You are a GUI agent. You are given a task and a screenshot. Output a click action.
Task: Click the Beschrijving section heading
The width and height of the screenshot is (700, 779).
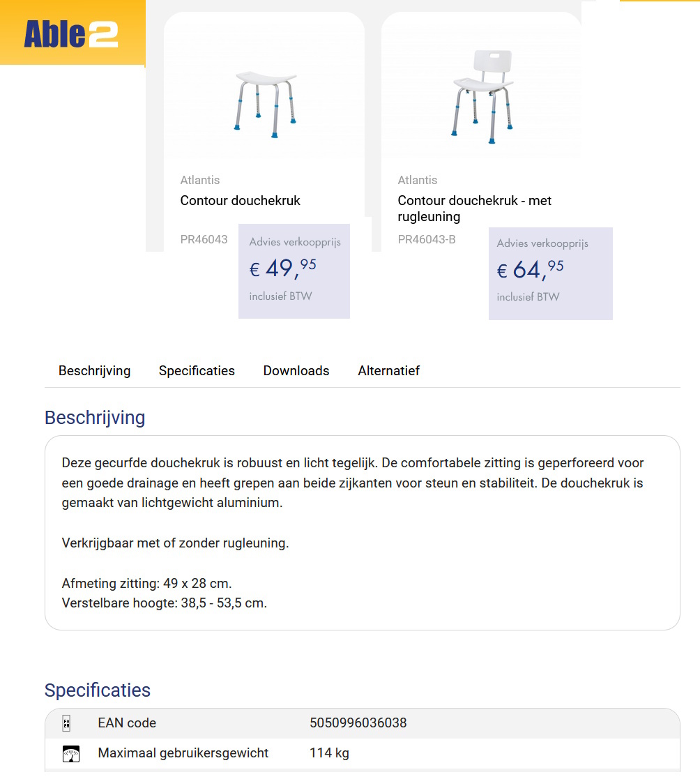click(x=95, y=417)
